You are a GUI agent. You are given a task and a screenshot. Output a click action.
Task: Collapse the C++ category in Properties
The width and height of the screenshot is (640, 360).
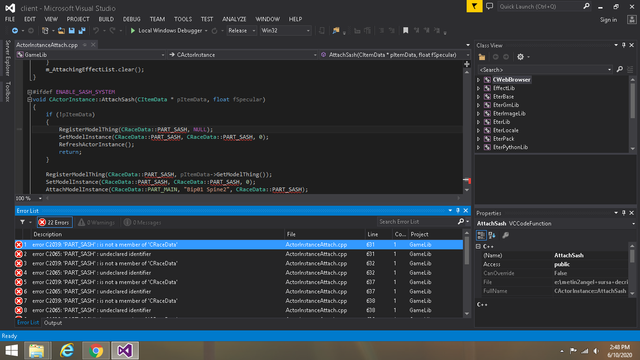tap(478, 247)
